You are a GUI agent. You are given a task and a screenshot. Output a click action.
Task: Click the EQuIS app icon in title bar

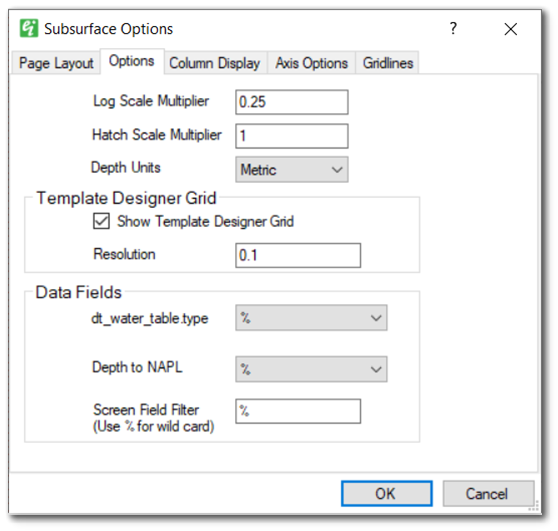pos(29,28)
